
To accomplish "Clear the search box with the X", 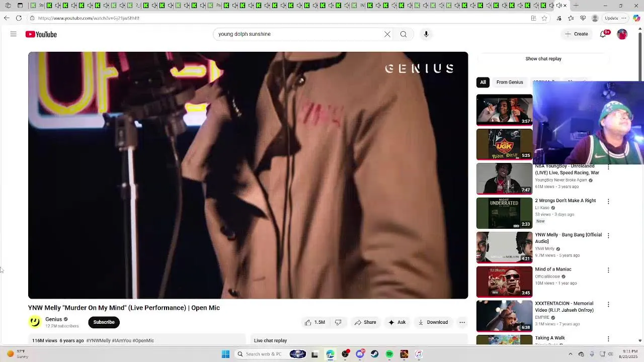I will (387, 34).
